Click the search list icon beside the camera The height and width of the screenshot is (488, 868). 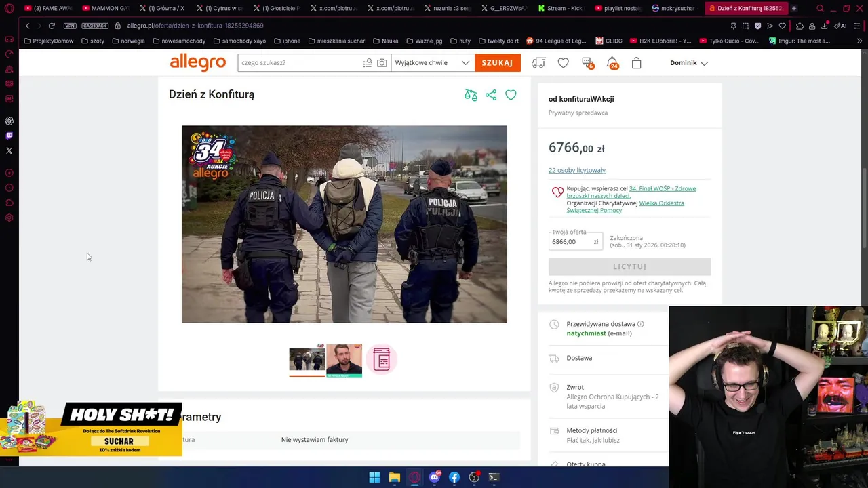coord(368,62)
